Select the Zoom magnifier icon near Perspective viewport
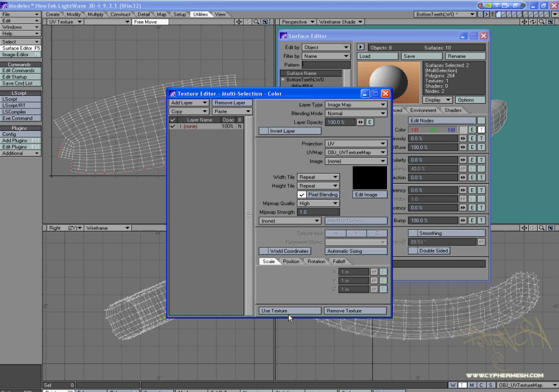 point(542,22)
